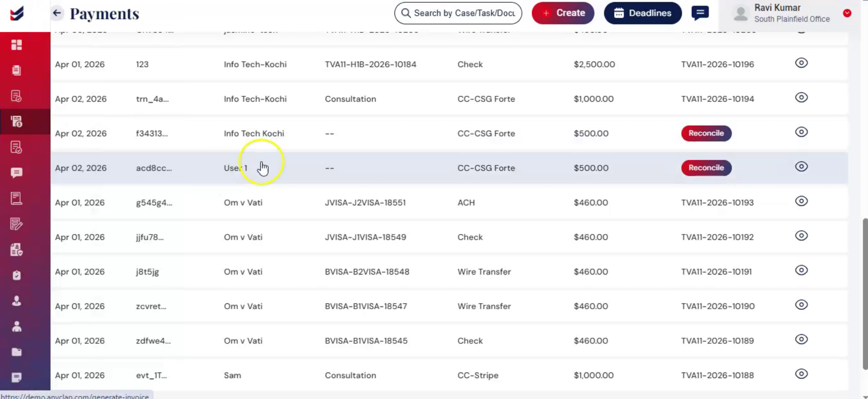Click the app logo checkmark icon
The height and width of the screenshot is (399, 868).
pos(17,14)
